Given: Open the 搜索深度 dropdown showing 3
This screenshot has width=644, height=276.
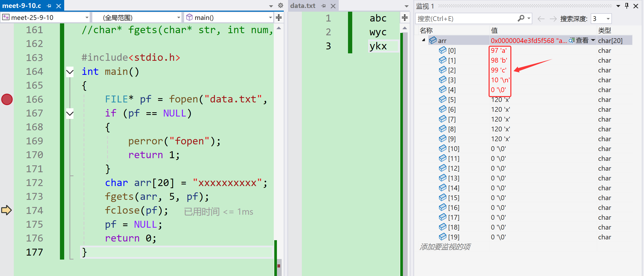Looking at the screenshot, I should pos(608,19).
